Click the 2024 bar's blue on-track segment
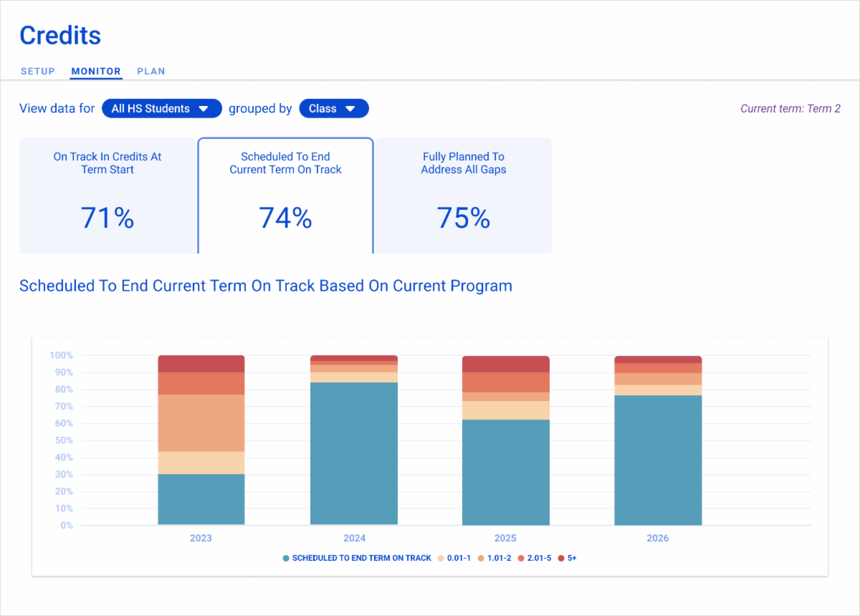 tap(353, 453)
